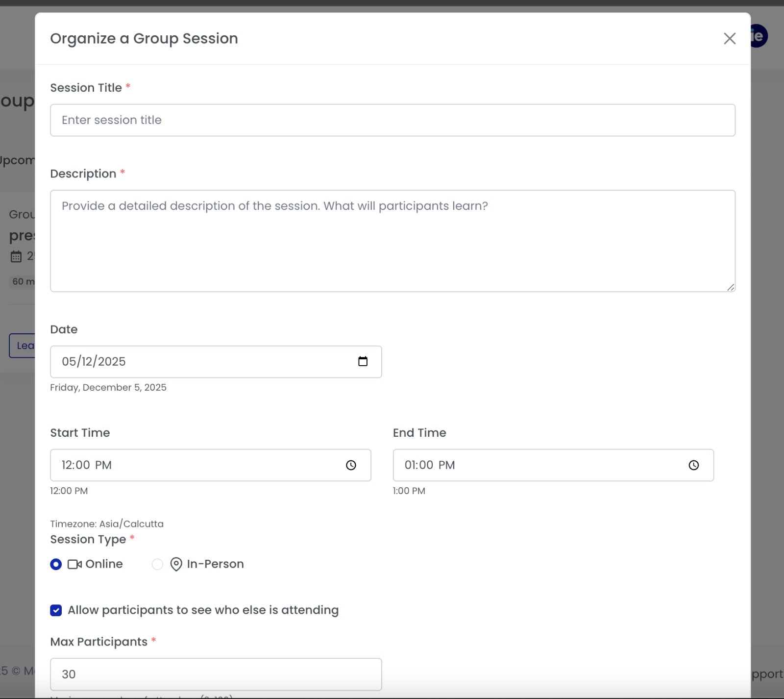784x699 pixels.
Task: Click the video camera icon beside Online
Action: 74,564
